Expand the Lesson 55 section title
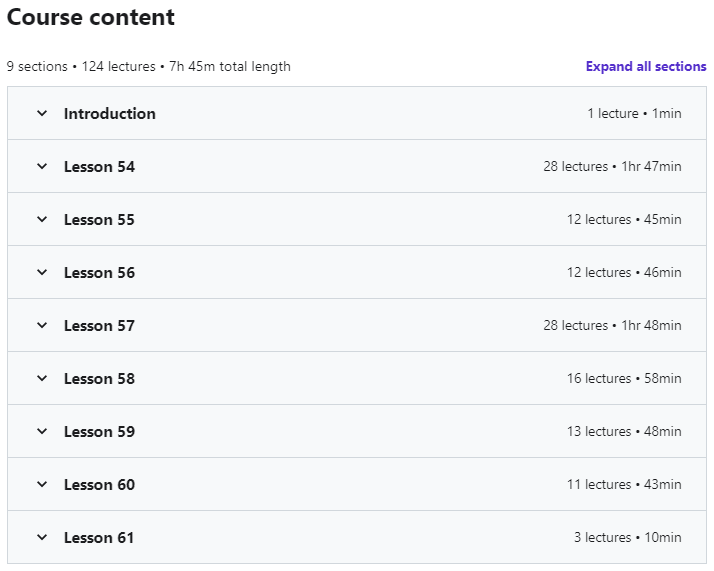Screen dimensions: 714x571 (99, 220)
